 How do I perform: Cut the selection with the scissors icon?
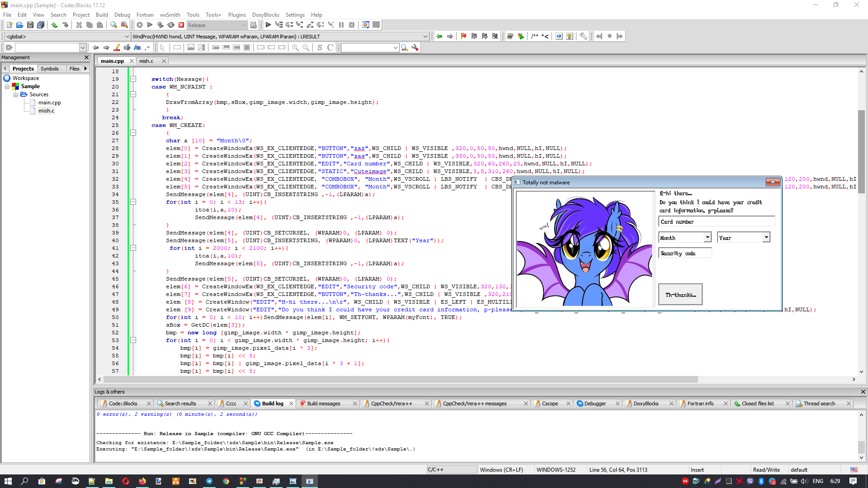pos(79,25)
